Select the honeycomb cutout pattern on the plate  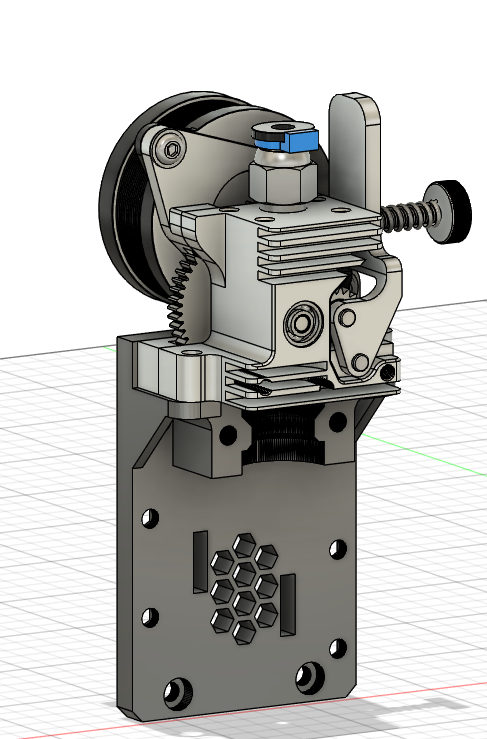pos(244,589)
